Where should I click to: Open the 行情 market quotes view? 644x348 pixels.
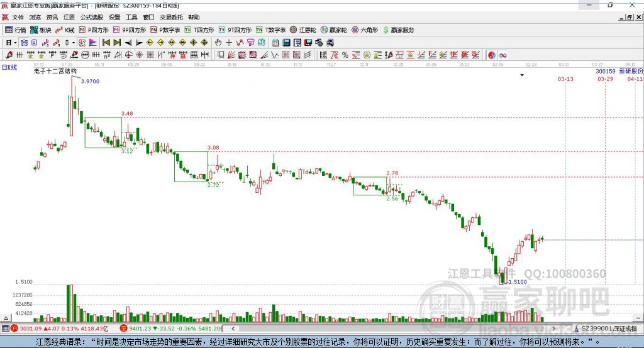point(15,30)
